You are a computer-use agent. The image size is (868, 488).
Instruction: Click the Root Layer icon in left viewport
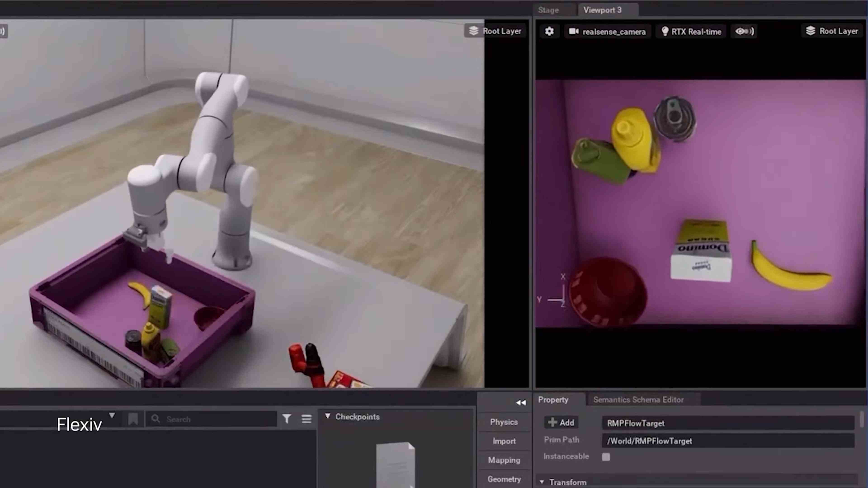click(473, 31)
